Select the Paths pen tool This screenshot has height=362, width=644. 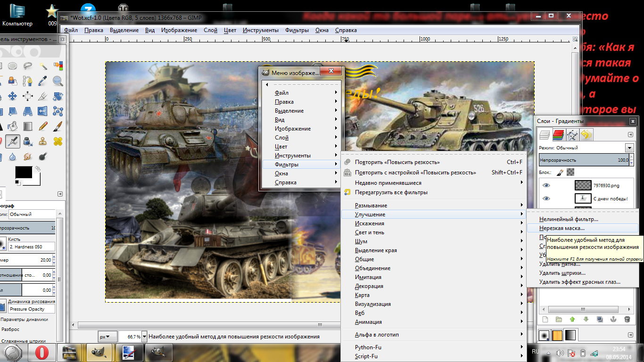(x=27, y=81)
